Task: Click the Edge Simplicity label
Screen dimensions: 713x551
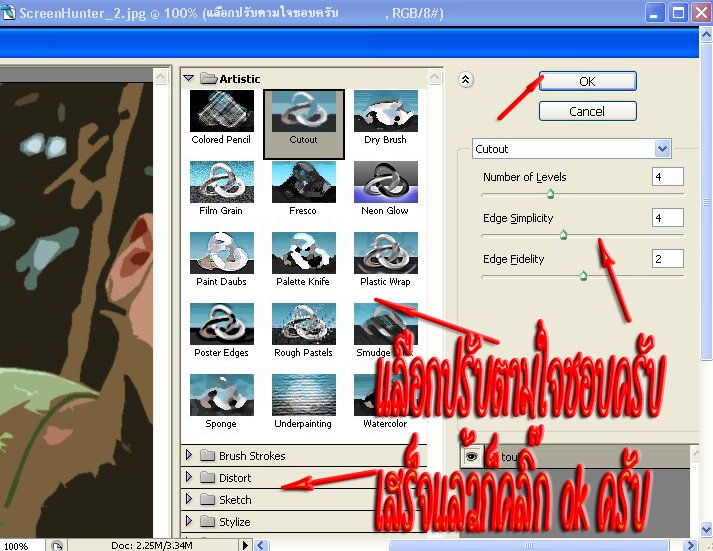Action: pyautogui.click(x=518, y=218)
